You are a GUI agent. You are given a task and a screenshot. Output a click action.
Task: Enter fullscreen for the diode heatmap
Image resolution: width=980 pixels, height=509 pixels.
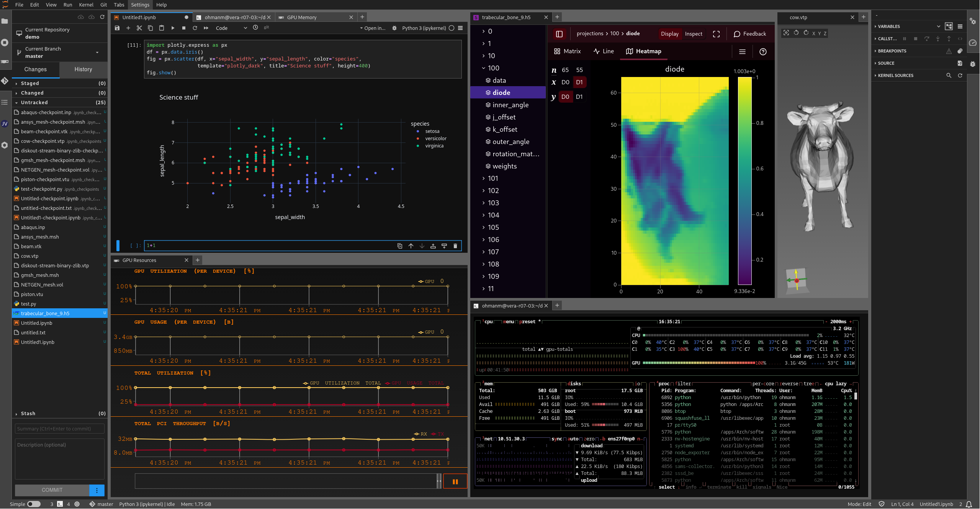716,34
